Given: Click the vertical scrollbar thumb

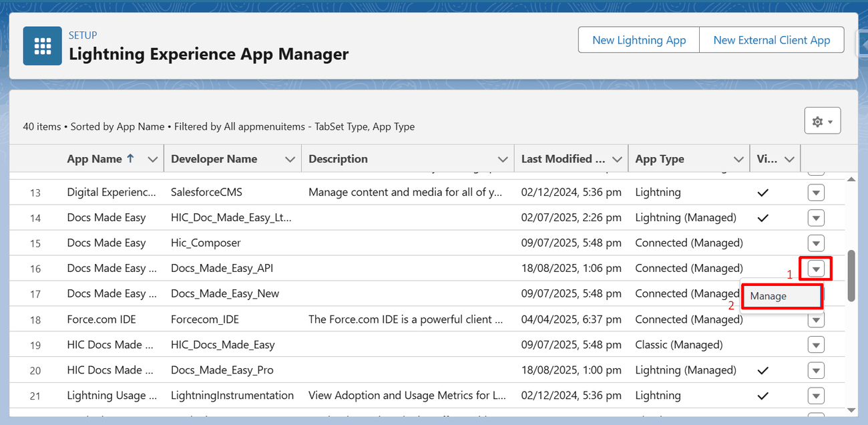Looking at the screenshot, I should tap(851, 276).
